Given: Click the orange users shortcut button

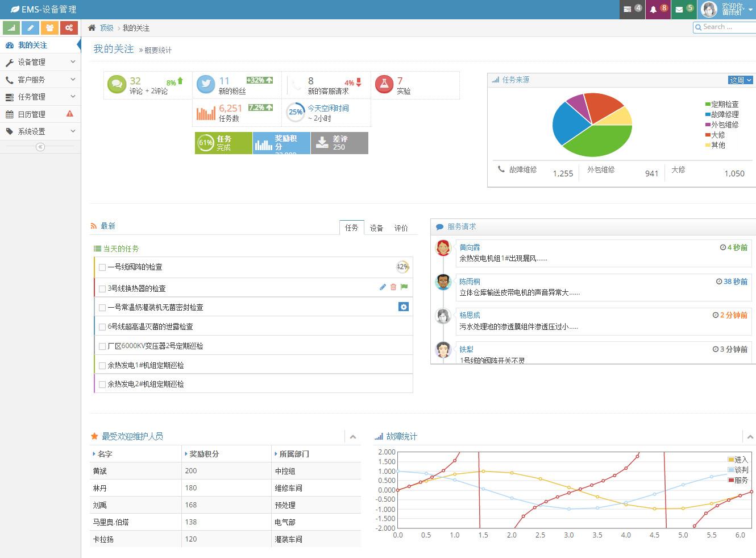Looking at the screenshot, I should pos(49,28).
